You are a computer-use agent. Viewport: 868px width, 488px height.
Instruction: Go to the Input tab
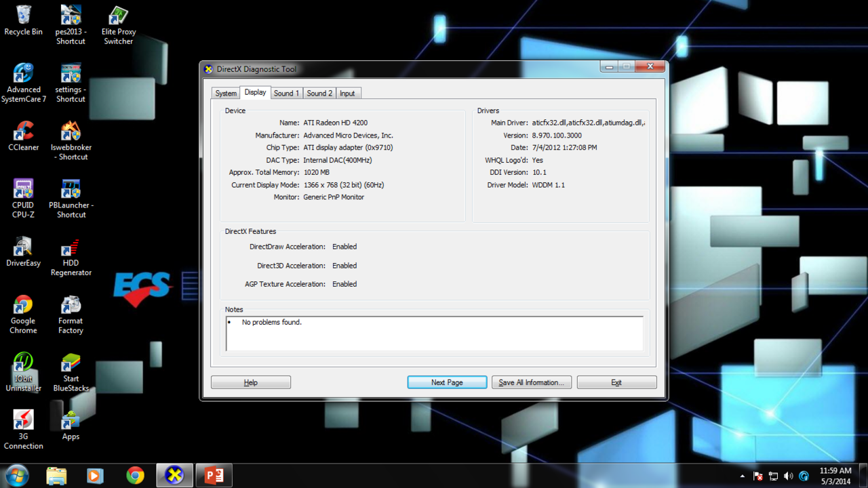click(x=347, y=94)
